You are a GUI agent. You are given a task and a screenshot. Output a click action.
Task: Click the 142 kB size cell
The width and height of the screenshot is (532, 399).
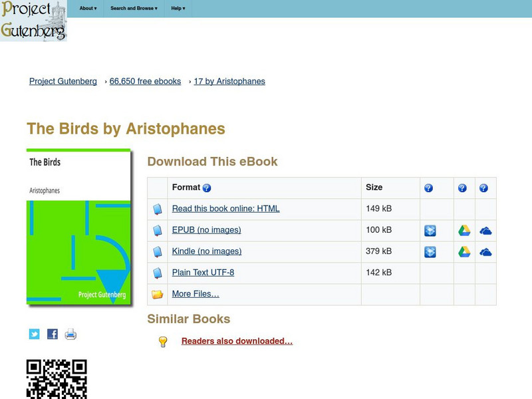tap(390, 273)
